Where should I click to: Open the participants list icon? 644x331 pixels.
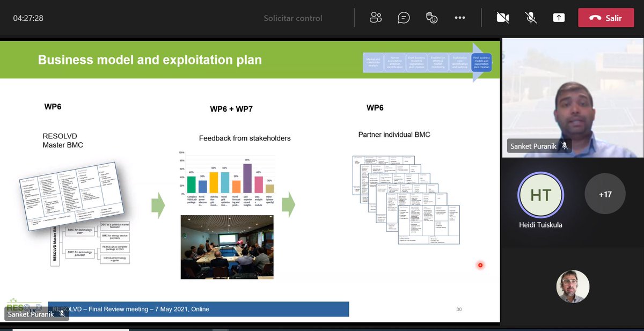coord(376,17)
